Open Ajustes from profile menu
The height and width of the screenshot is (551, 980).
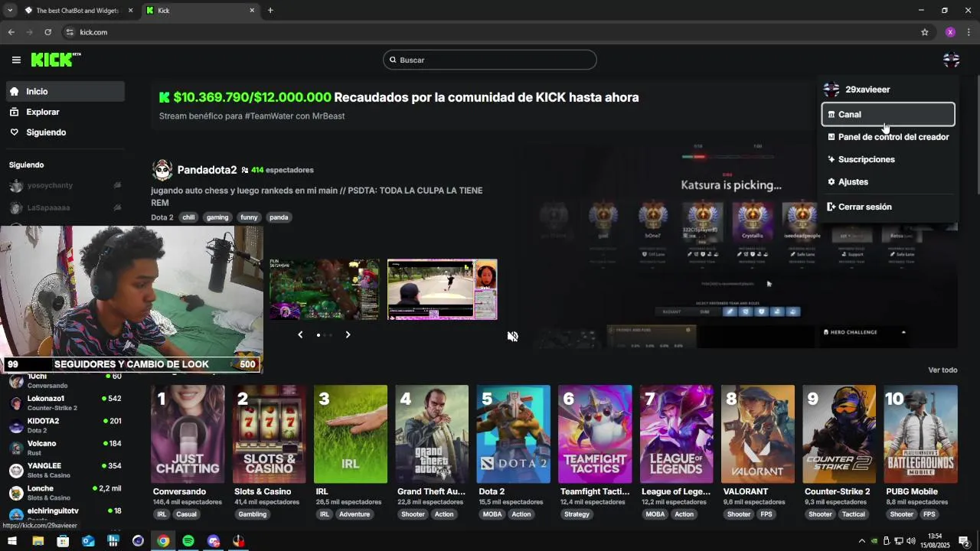[x=888, y=181]
